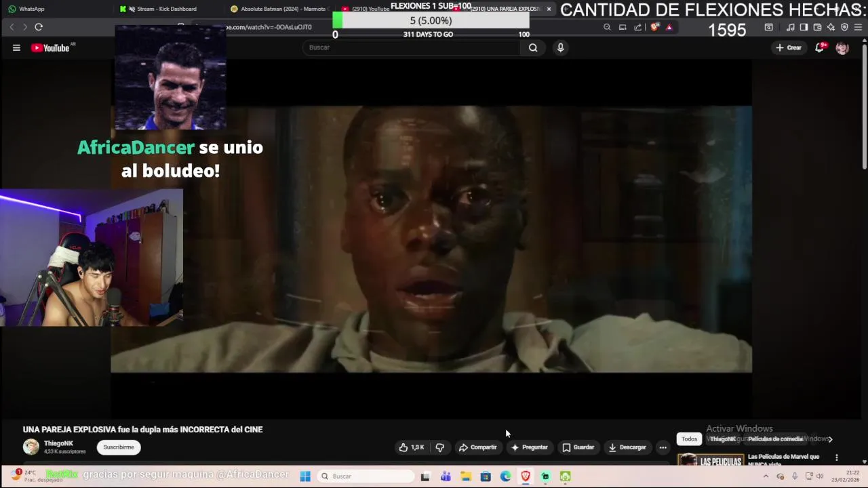Viewport: 868px width, 488px height.
Task: Open Brave Rewards triangle icon
Action: 669,27
